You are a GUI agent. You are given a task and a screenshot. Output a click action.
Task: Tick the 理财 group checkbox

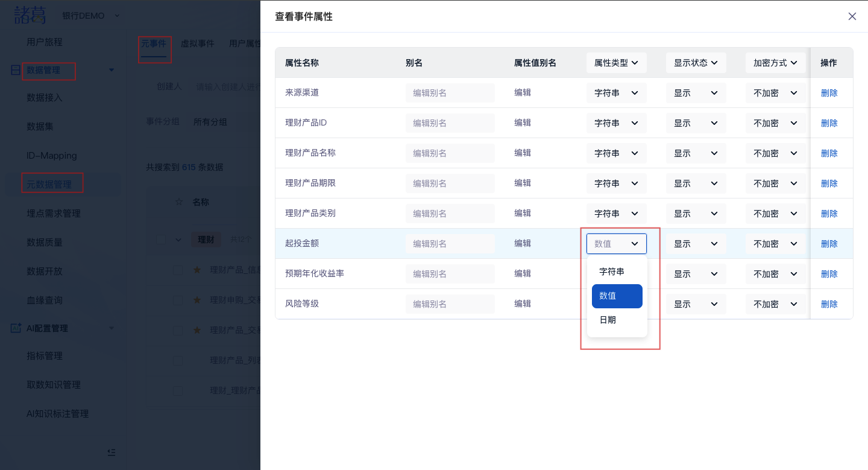tap(161, 240)
